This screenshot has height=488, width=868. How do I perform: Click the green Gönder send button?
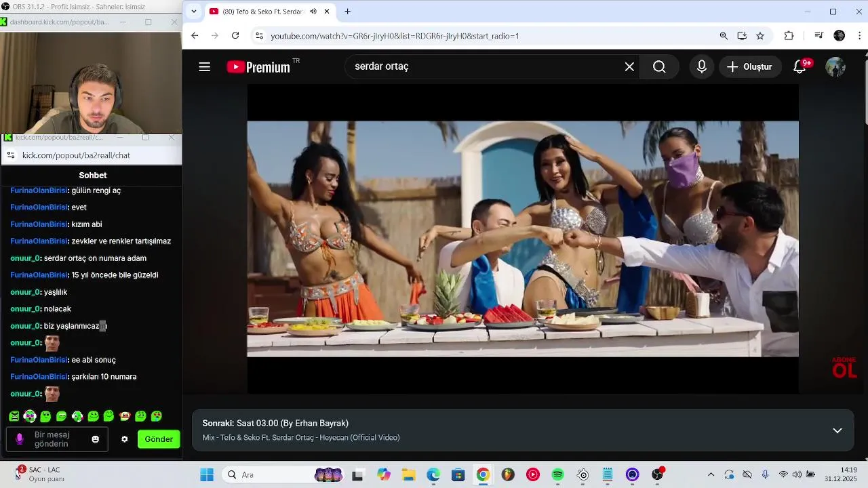click(159, 439)
